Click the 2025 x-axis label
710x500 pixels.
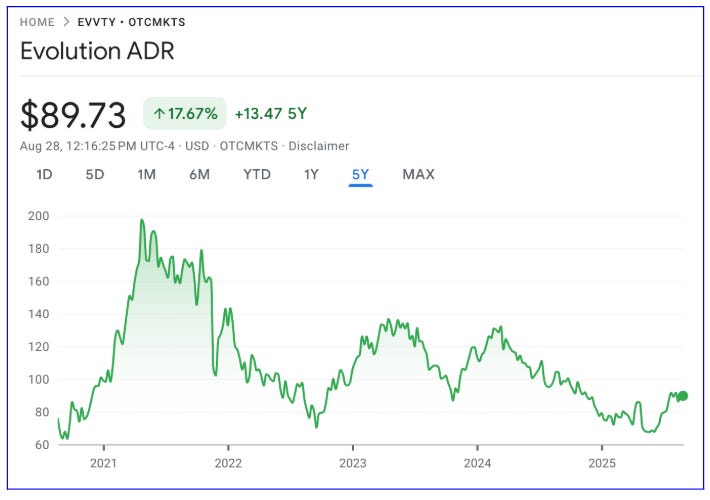(x=602, y=463)
